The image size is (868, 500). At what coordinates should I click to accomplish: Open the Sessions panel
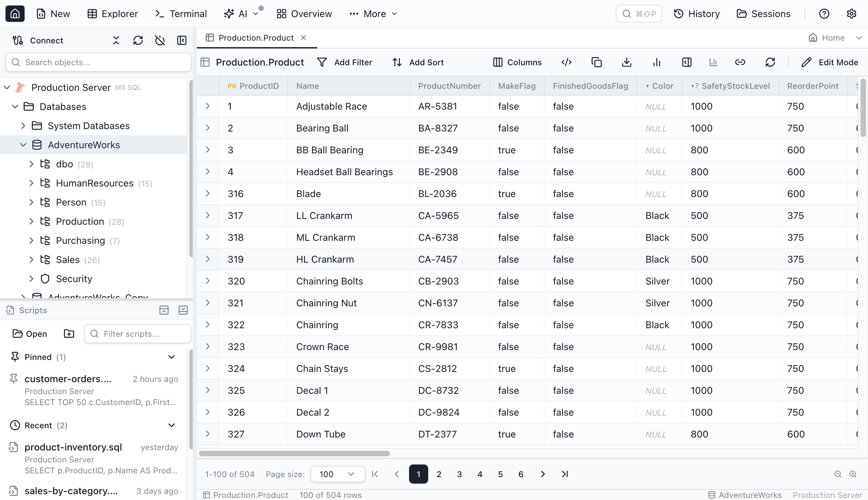point(763,14)
